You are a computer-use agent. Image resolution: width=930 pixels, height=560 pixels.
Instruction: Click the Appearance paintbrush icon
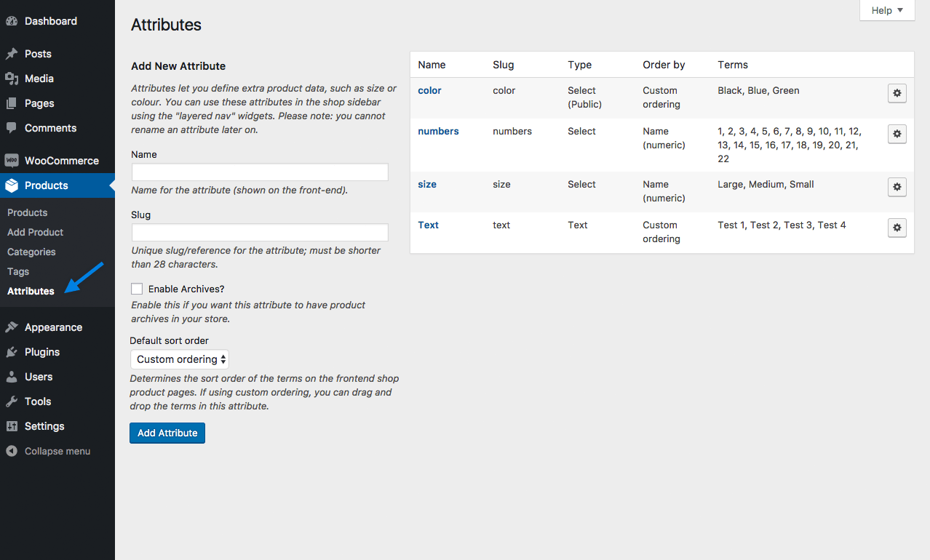[12, 327]
